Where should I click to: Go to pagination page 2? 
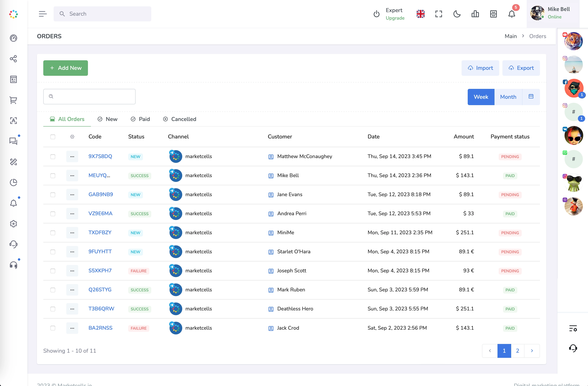pyautogui.click(x=517, y=351)
